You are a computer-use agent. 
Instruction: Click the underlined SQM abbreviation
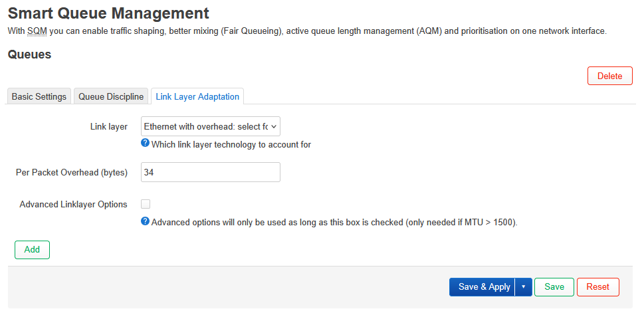pyautogui.click(x=36, y=31)
